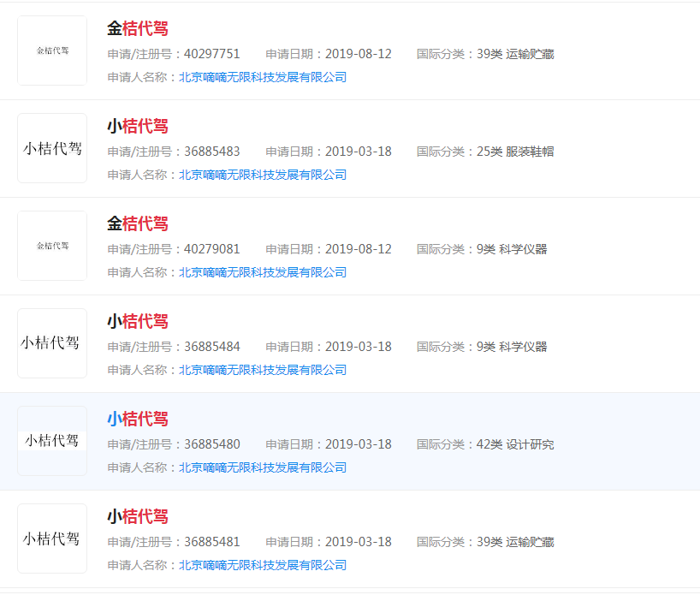The height and width of the screenshot is (595, 700).
Task: Click application date 2019-03-18 of entry 36885481
Action: coord(358,542)
